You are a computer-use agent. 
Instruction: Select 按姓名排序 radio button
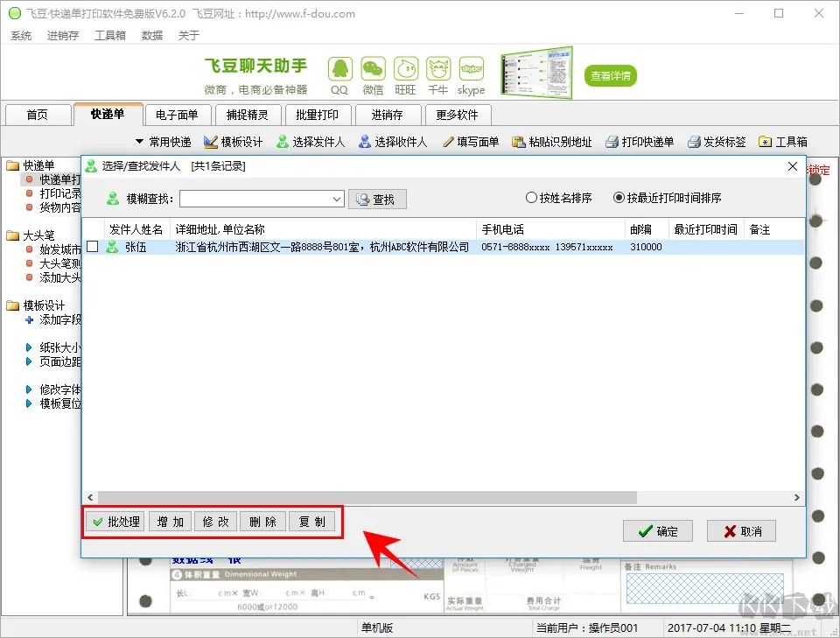tap(532, 197)
